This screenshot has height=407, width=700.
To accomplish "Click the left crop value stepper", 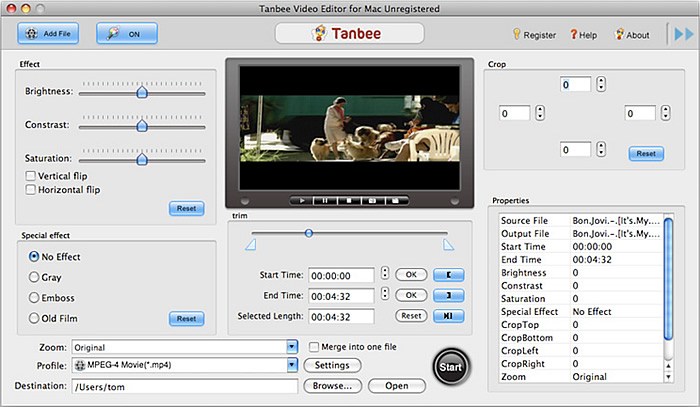I will [540, 112].
